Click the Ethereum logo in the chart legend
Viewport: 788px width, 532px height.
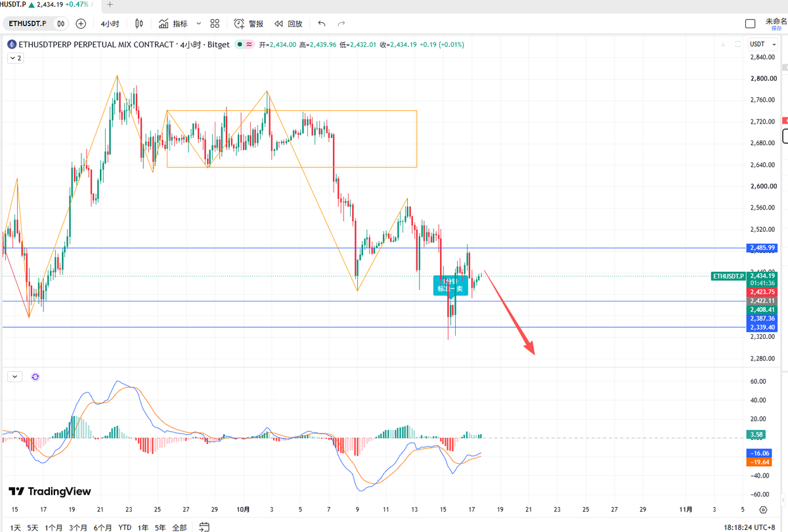point(11,45)
